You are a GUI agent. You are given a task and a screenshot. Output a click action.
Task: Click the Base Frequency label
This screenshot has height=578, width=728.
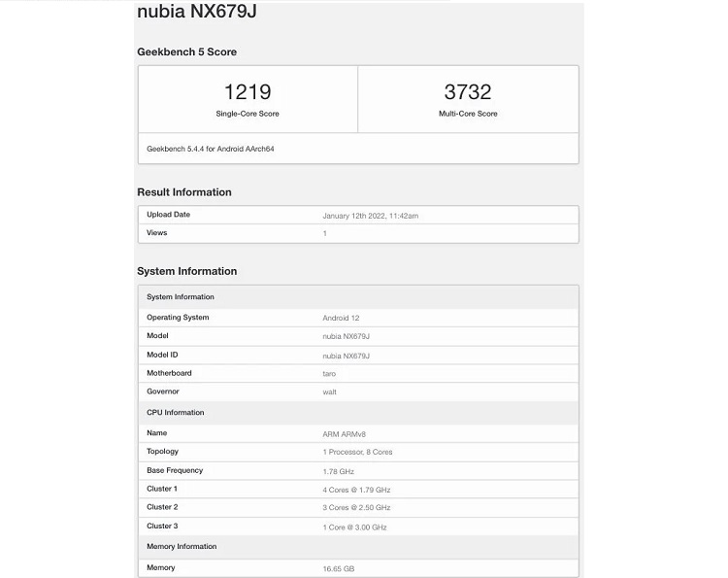175,470
